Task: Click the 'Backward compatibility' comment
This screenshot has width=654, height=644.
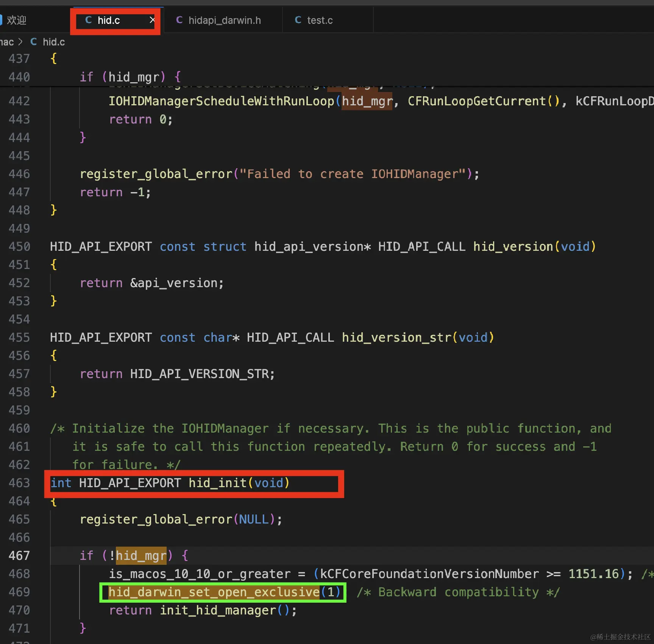Action: [458, 592]
